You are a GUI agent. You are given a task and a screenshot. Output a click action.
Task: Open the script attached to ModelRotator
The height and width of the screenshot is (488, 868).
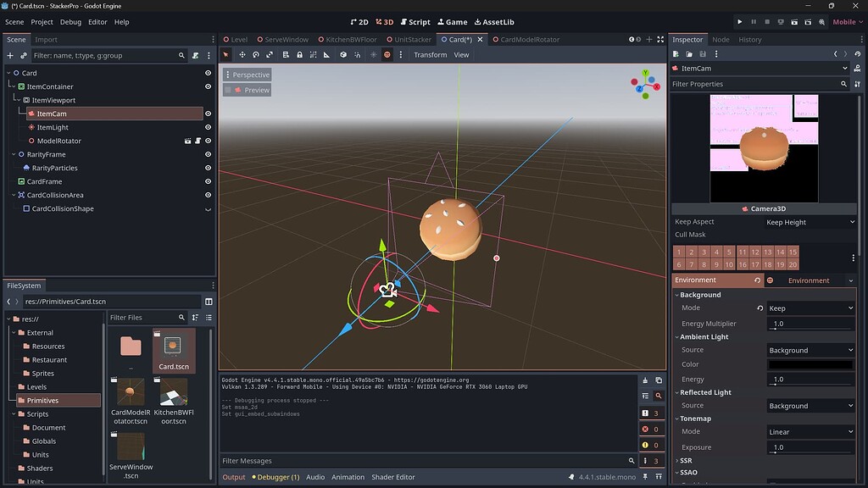(198, 141)
